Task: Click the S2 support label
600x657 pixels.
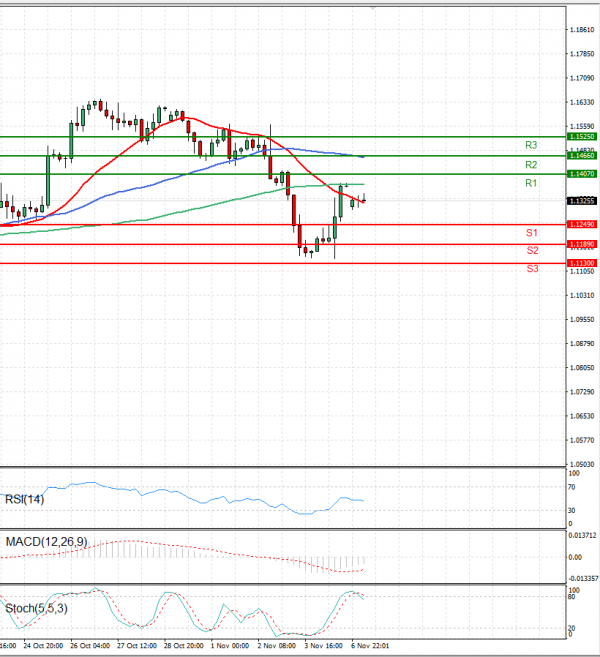Action: [532, 251]
